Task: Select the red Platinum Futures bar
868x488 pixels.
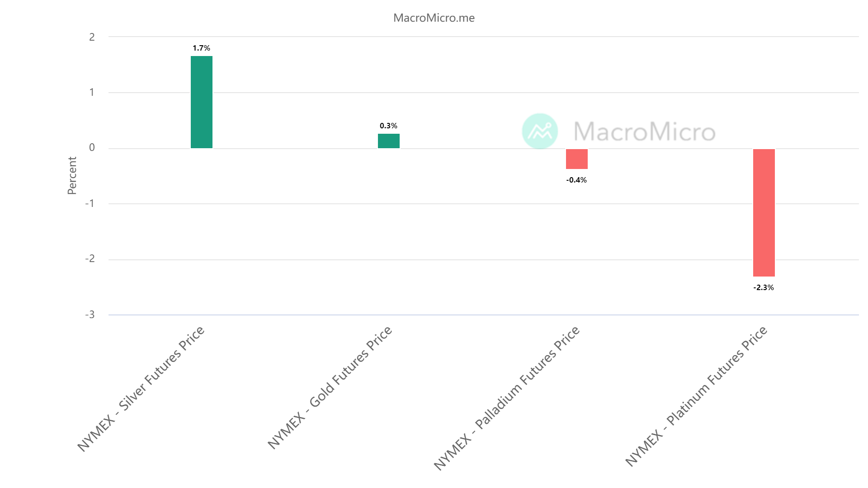Action: pyautogui.click(x=764, y=212)
